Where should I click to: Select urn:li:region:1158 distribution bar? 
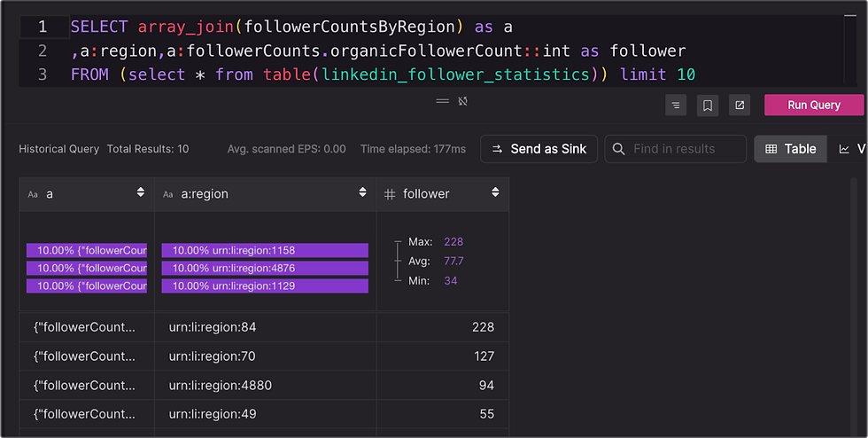265,250
